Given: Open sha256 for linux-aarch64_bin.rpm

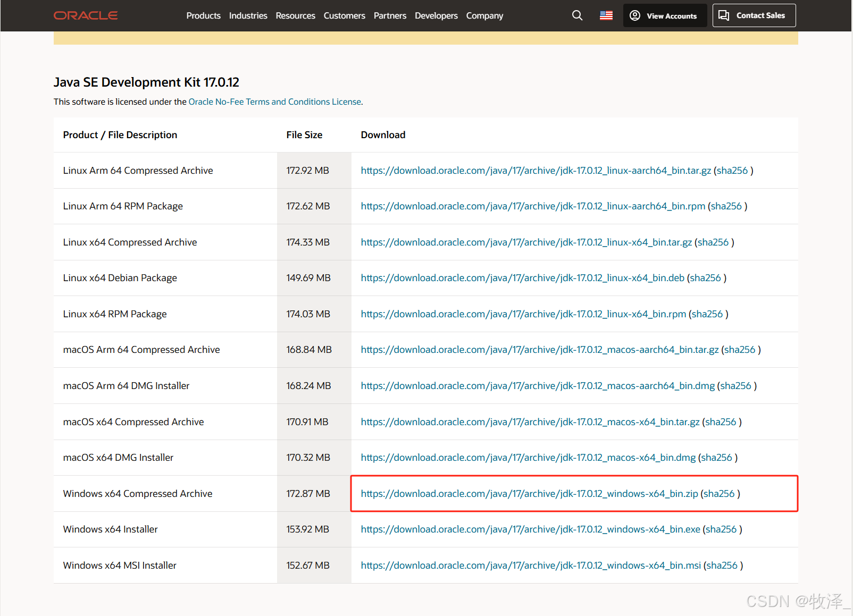Looking at the screenshot, I should [x=726, y=206].
